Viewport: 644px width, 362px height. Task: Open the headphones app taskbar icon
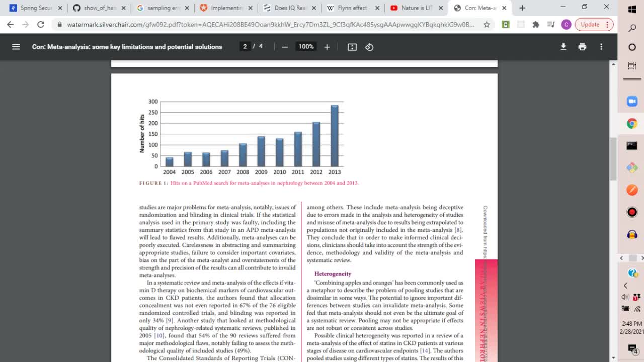click(x=632, y=234)
